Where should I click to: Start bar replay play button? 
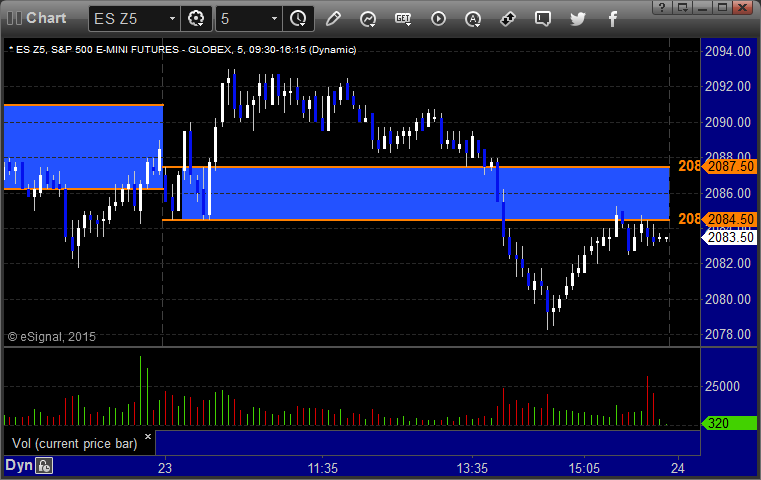pos(438,19)
